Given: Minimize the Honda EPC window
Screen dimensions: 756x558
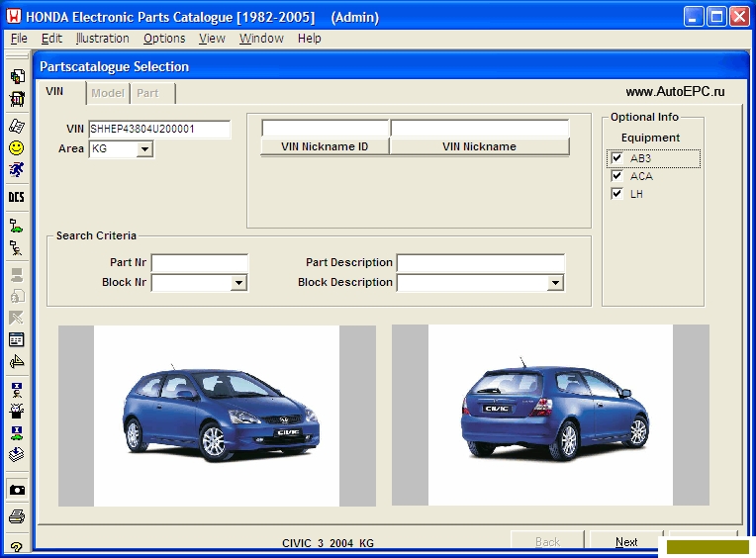Looking at the screenshot, I should pos(694,17).
